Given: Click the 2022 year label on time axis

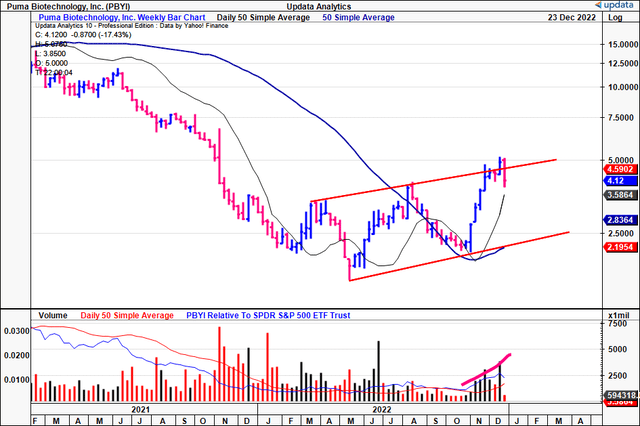Looking at the screenshot, I should [382, 409].
